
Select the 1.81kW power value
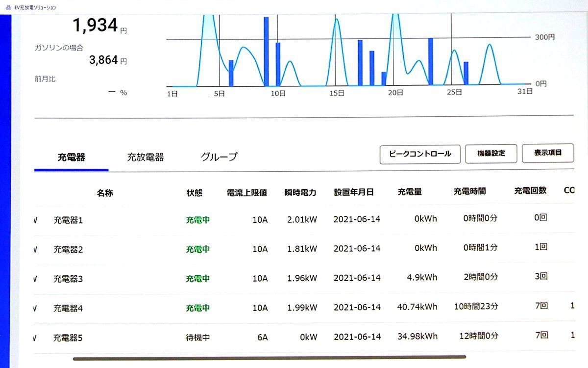[302, 249]
